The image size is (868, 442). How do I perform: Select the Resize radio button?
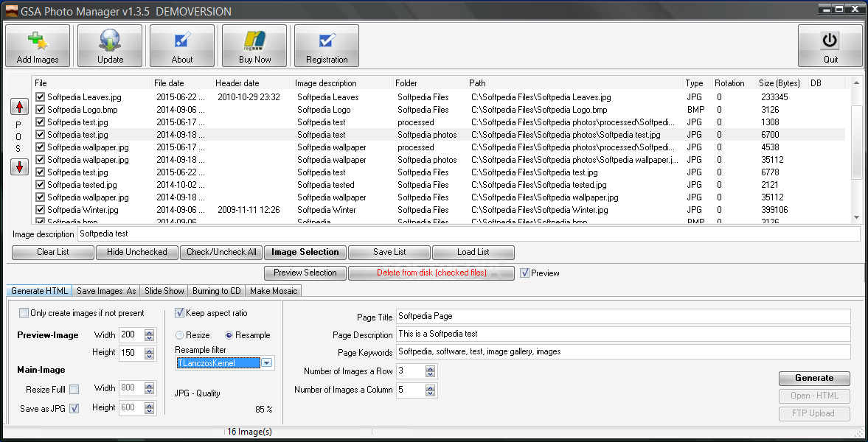pyautogui.click(x=179, y=335)
